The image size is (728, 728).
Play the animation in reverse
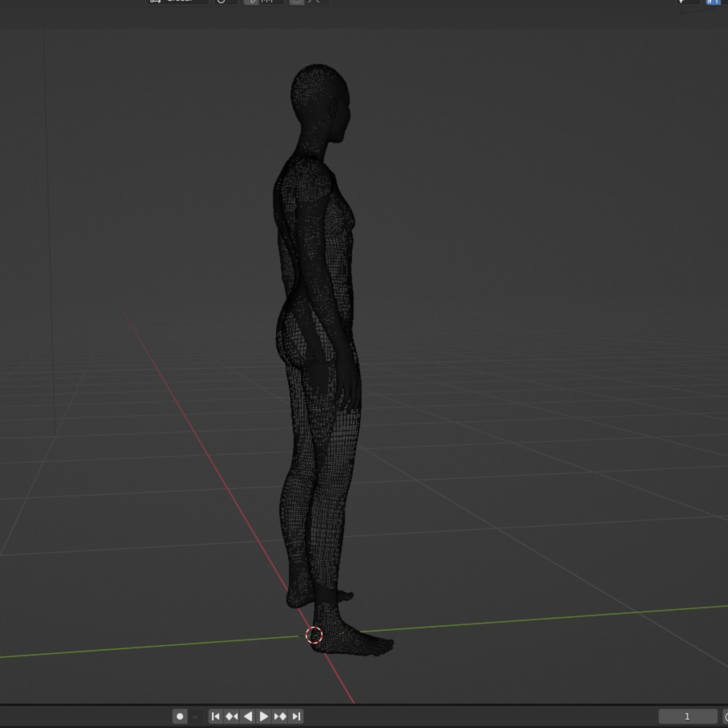(248, 716)
